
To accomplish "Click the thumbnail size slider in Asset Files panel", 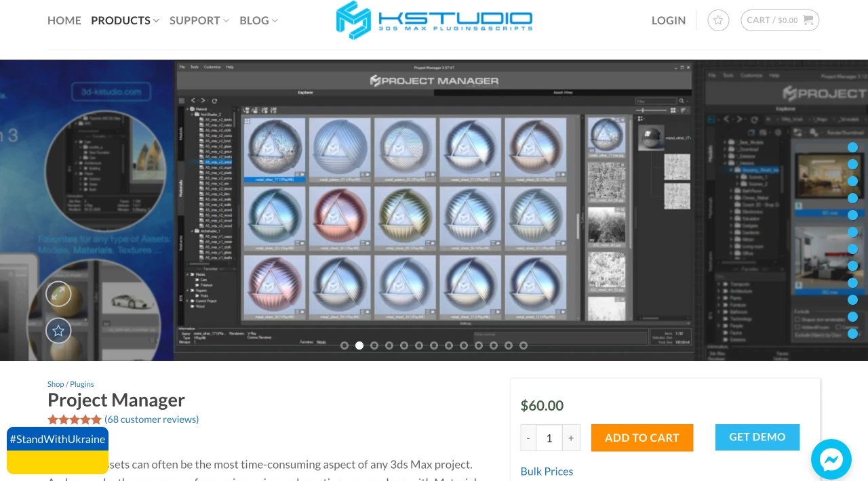I will (x=642, y=109).
